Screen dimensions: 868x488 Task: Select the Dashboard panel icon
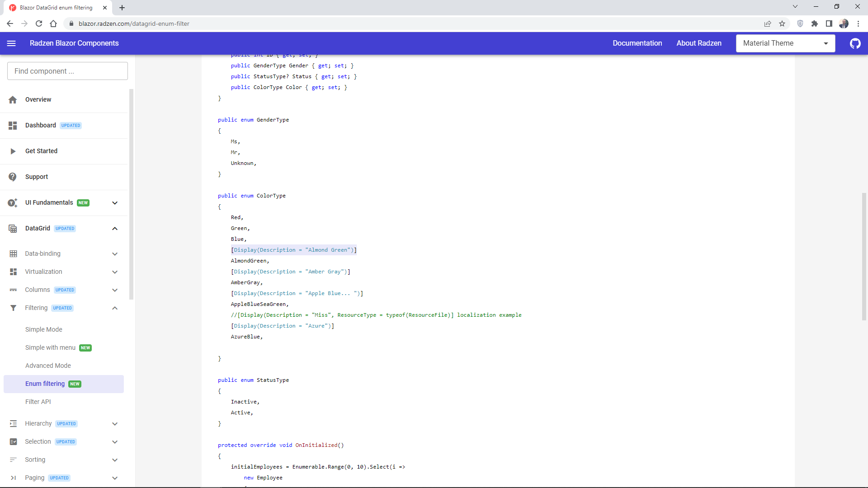tap(13, 125)
